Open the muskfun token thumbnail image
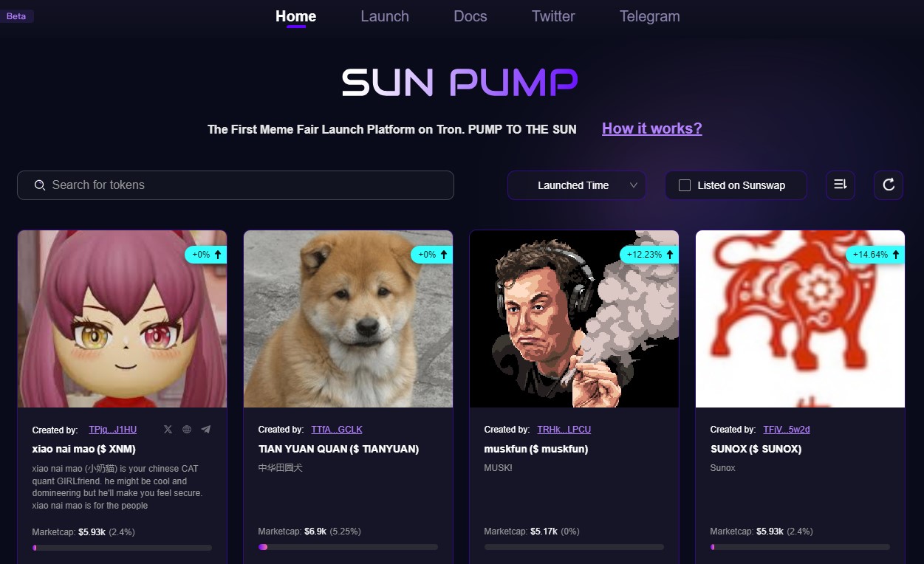The image size is (924, 564). coord(574,319)
